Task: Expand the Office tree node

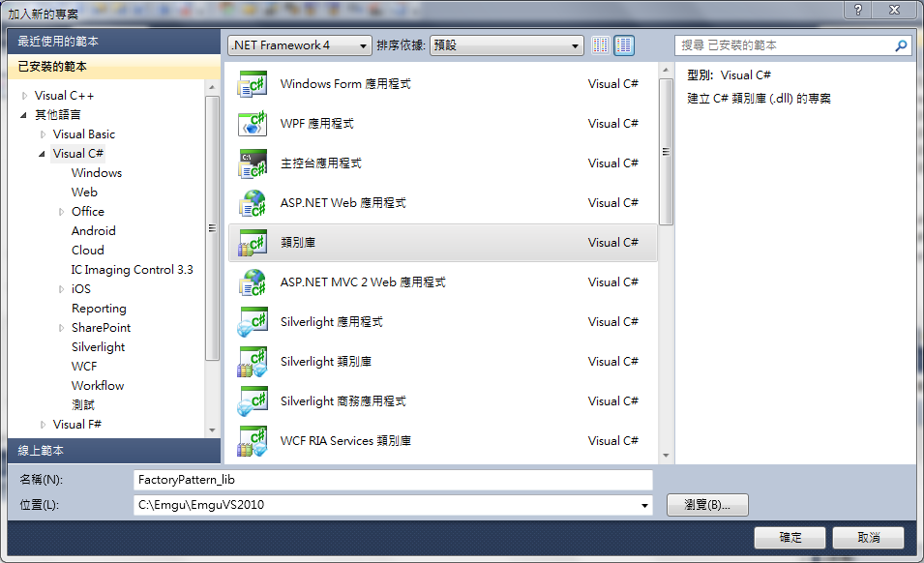Action: pos(61,212)
